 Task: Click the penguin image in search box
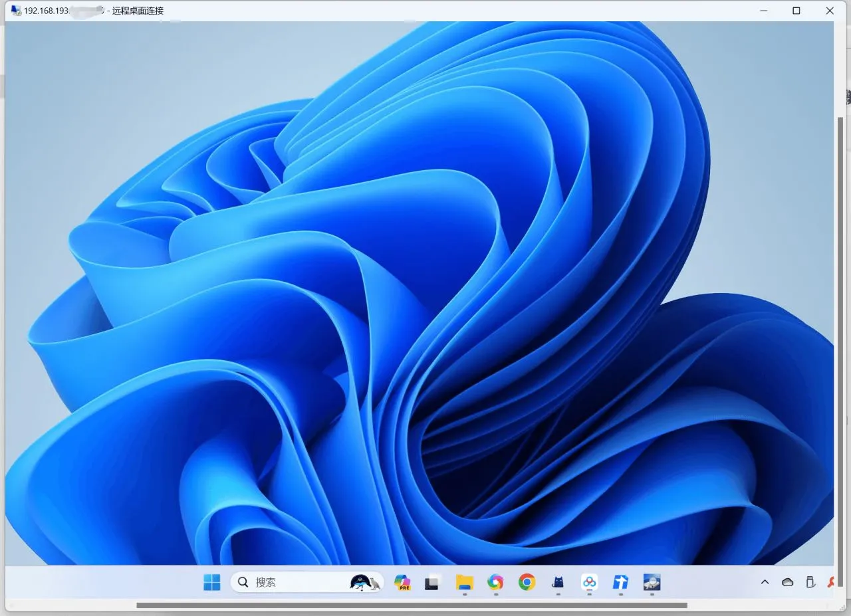point(366,582)
